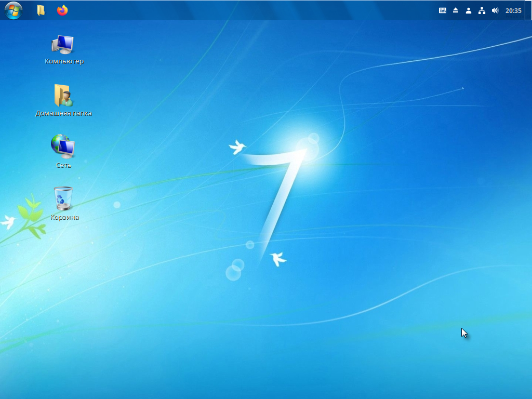The image size is (532, 399).
Task: Open the Компьютер desktop icon
Action: click(63, 45)
